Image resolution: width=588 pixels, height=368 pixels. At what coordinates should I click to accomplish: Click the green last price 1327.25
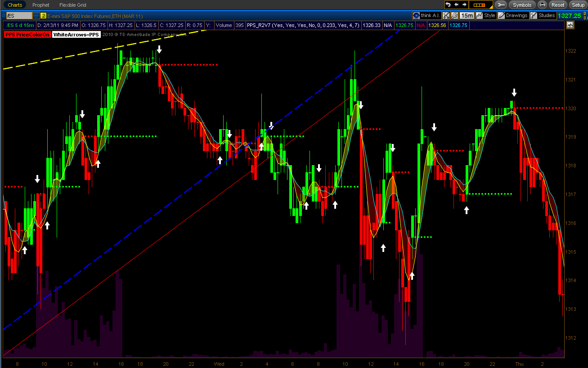click(569, 16)
